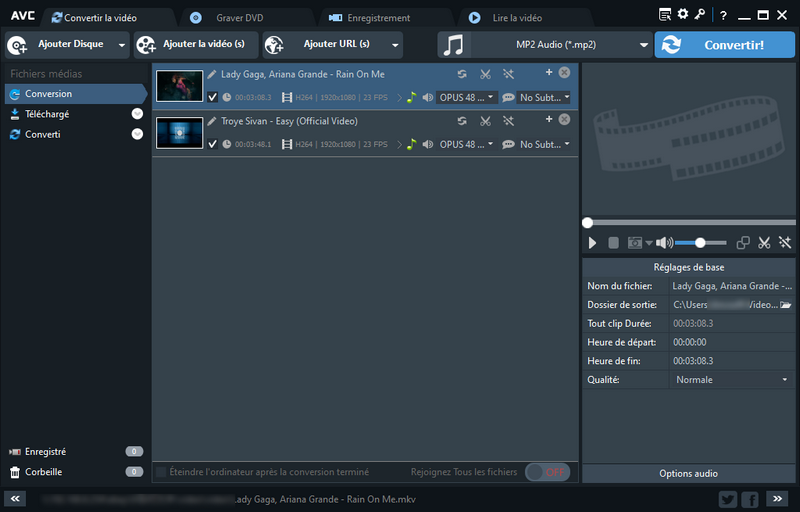Click the Convertir! button
Screen dimensions: 800x512
tap(724, 45)
